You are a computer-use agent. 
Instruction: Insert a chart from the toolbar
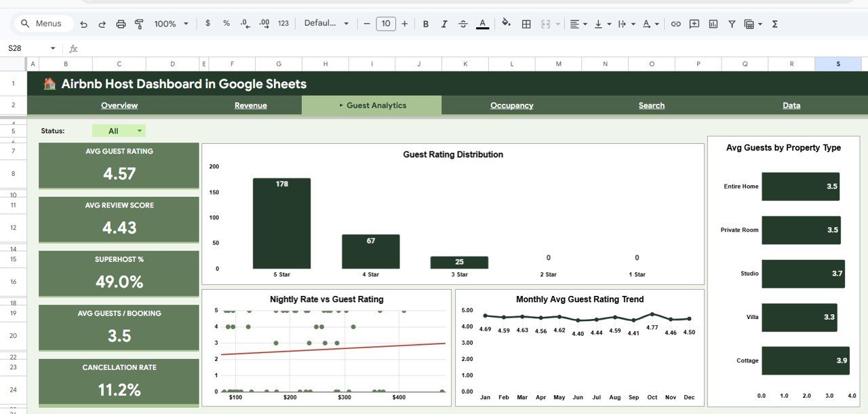[x=713, y=24]
